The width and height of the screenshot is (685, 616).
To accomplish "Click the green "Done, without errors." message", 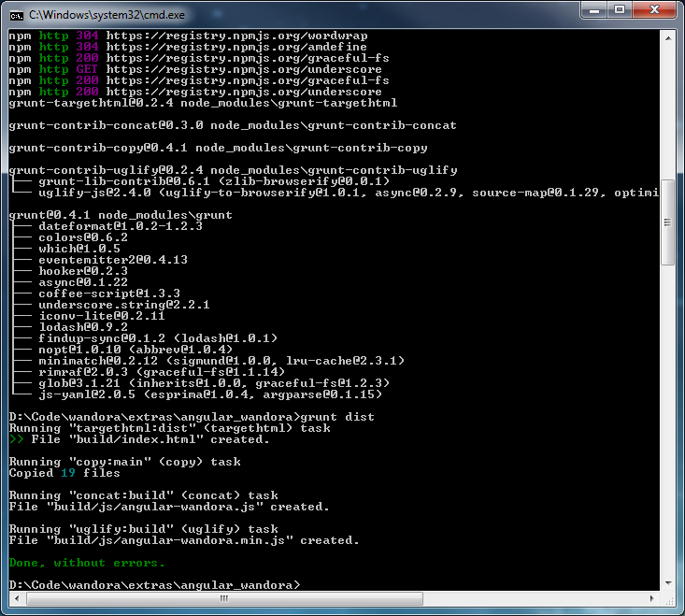I will click(x=87, y=563).
